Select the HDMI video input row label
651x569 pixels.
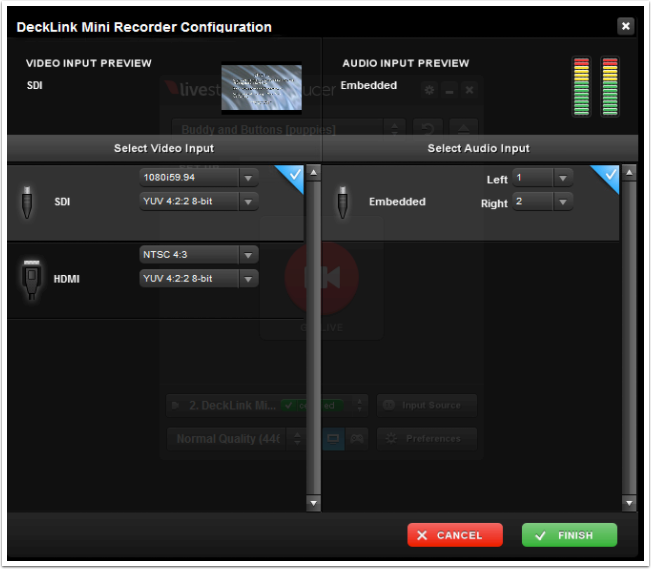pos(66,279)
